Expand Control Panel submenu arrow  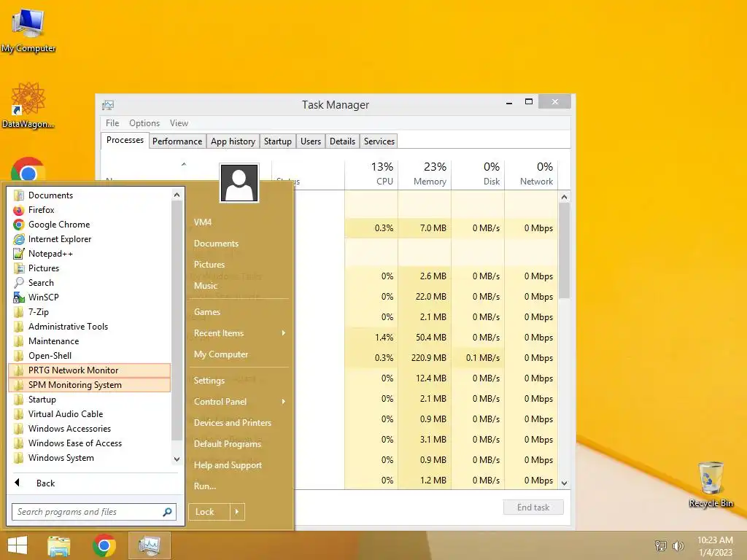coord(284,402)
